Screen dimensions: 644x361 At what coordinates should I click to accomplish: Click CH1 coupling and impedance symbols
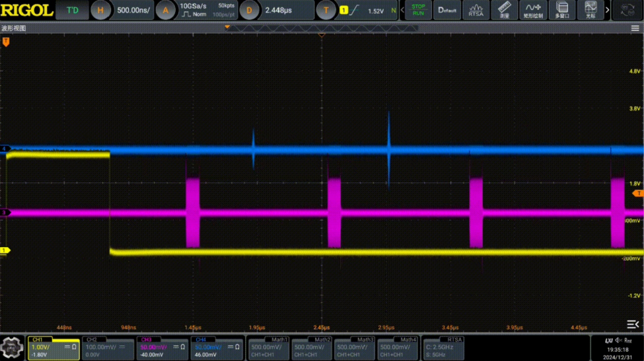click(71, 347)
